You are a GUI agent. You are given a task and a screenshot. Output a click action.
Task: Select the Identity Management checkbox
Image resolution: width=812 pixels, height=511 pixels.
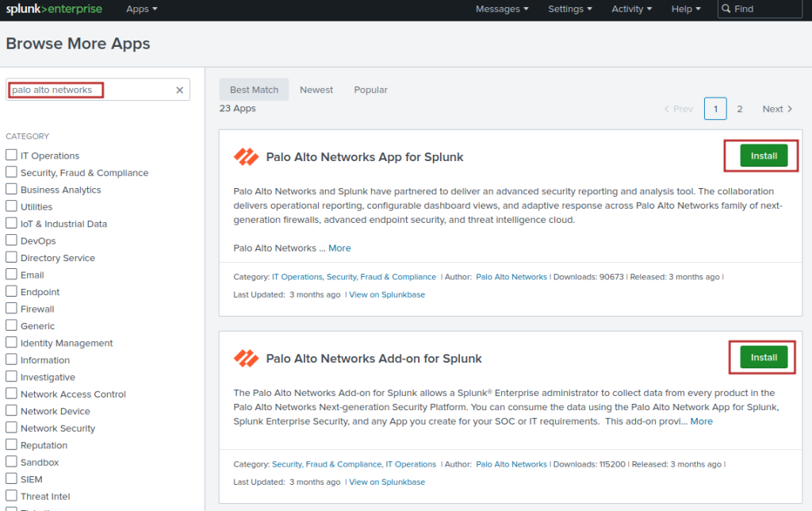click(x=11, y=343)
